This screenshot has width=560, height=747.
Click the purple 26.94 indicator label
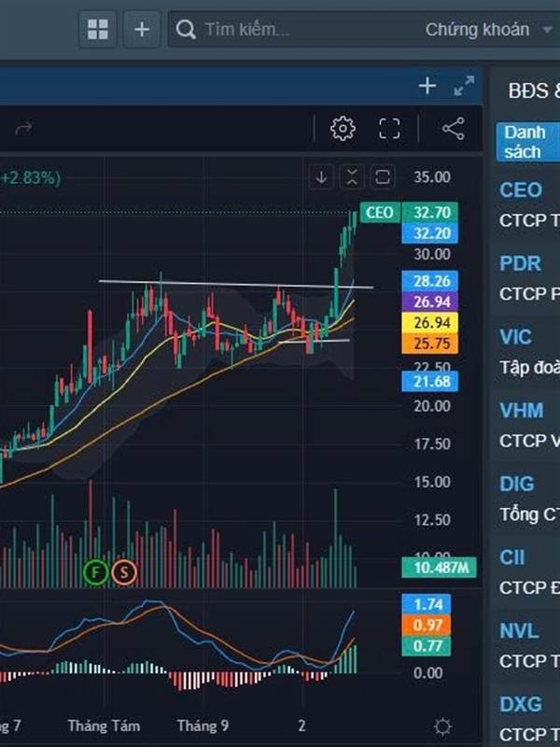(x=430, y=302)
